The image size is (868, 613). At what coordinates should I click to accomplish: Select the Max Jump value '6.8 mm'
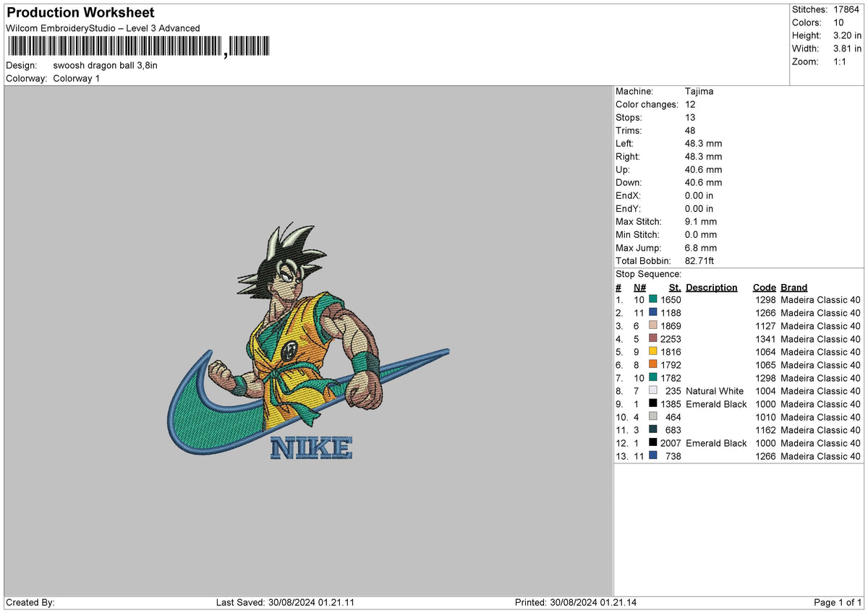(x=700, y=247)
